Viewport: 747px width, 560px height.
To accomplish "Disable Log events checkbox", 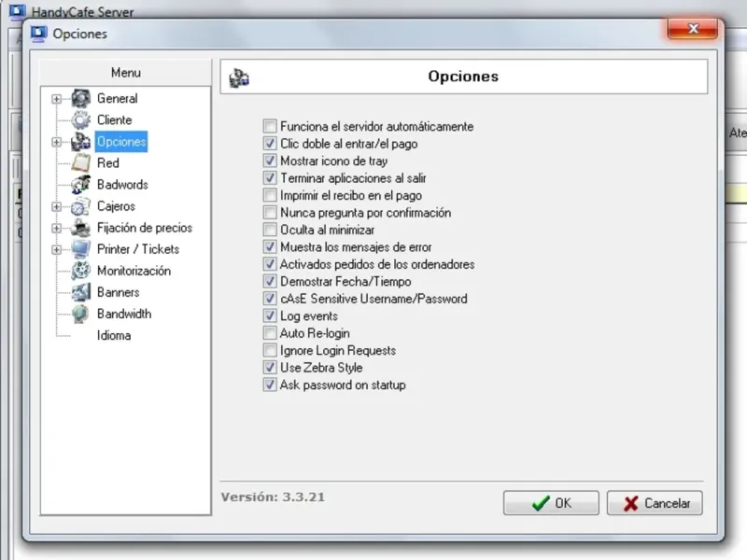I will (x=270, y=315).
